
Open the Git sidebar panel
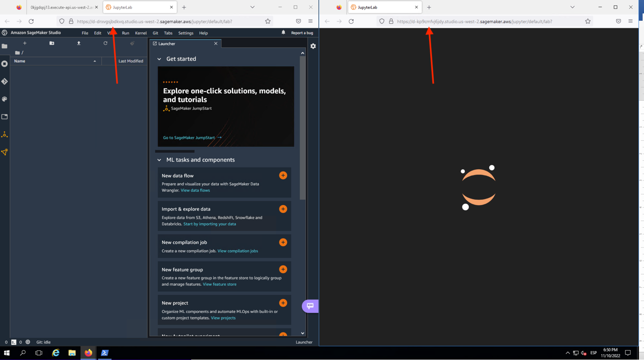(5, 81)
